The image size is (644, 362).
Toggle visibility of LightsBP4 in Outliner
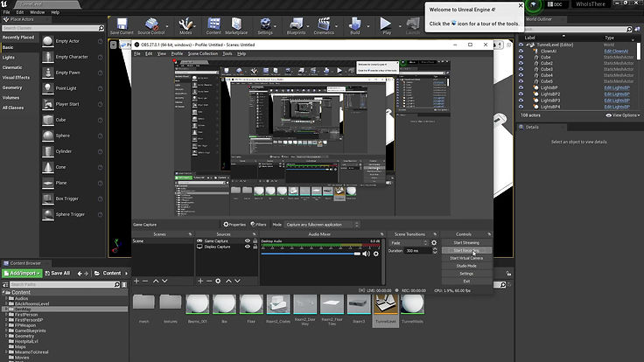521,107
